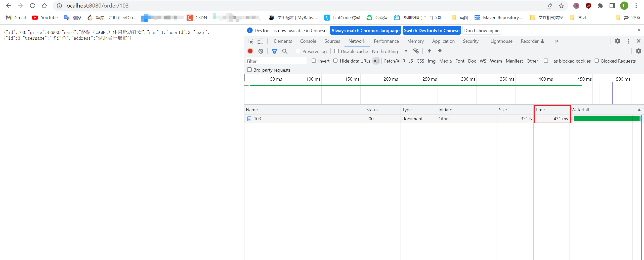Check Blocked Requests checkbox
This screenshot has width=644, height=260.
point(597,61)
